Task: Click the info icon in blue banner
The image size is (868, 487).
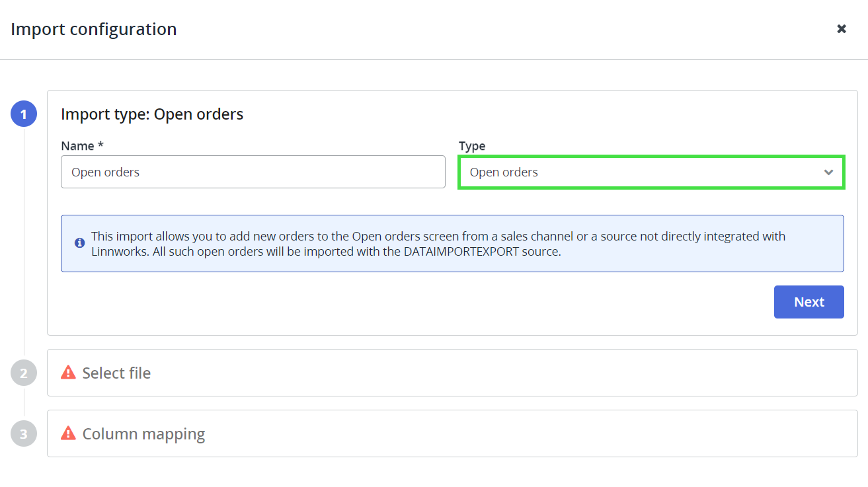Action: pyautogui.click(x=79, y=243)
